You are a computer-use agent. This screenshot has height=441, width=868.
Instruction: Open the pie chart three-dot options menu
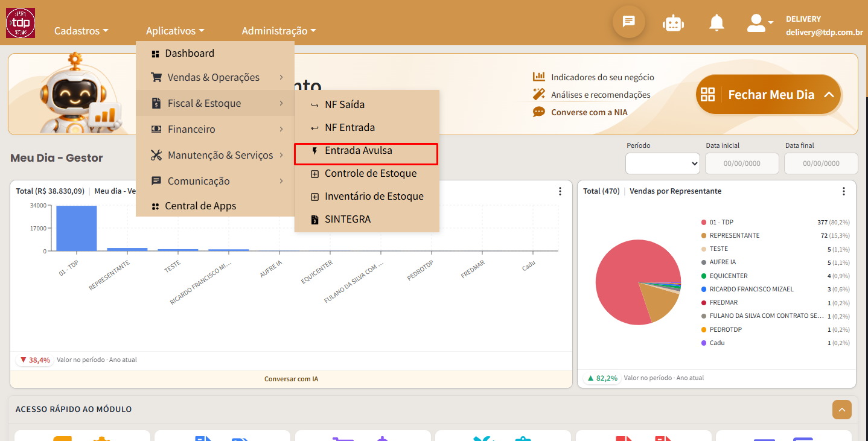tap(843, 191)
